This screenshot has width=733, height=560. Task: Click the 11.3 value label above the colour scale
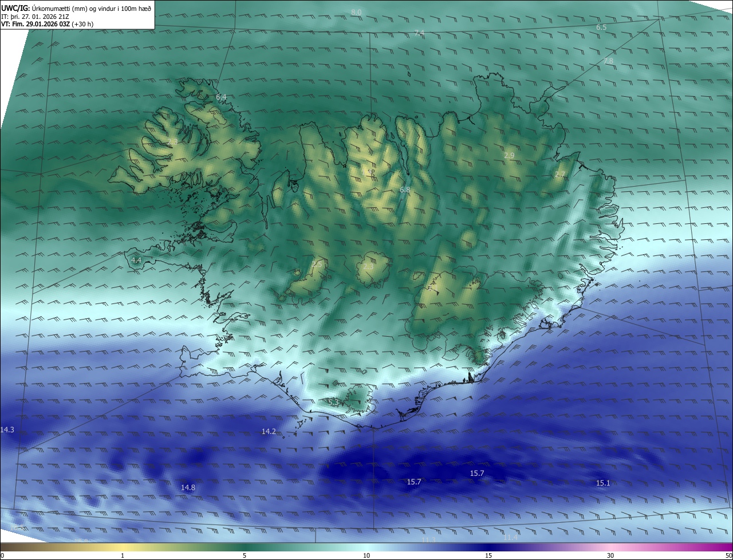428,539
